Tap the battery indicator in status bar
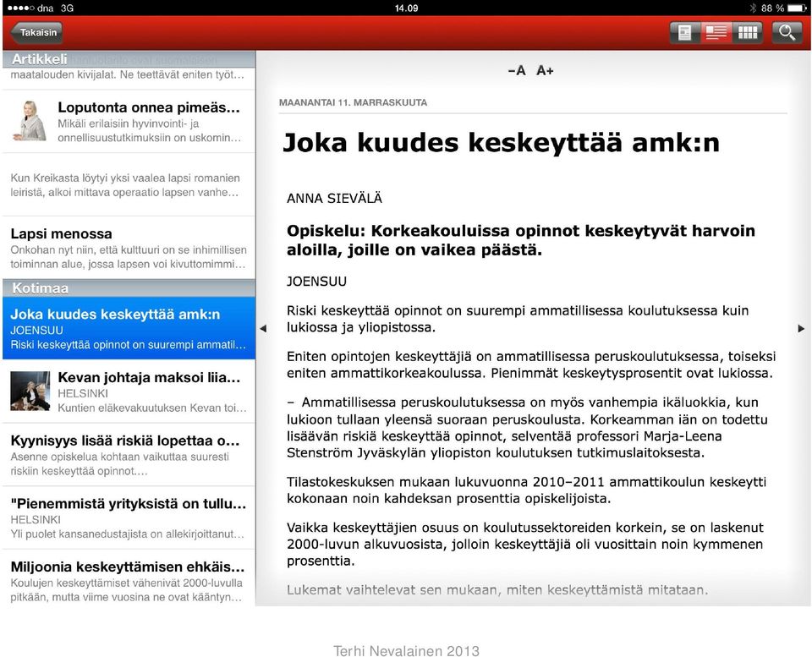Viewport: 812px width, 657px height. (797, 8)
